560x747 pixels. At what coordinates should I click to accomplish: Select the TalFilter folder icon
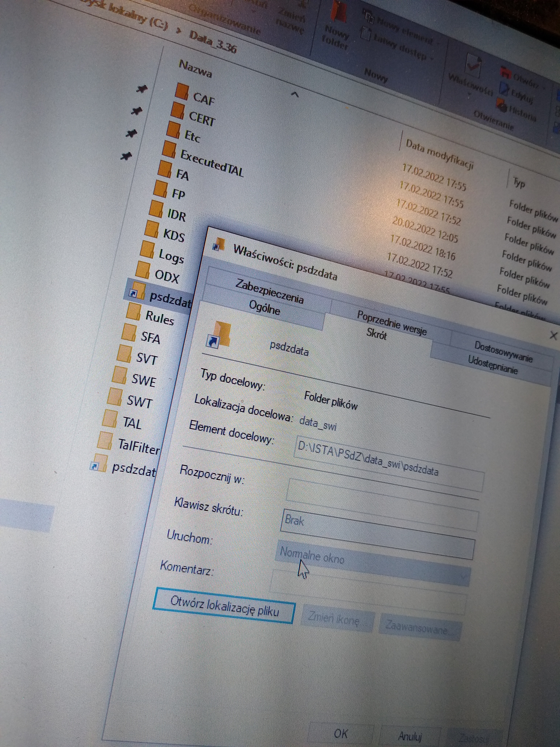point(105,440)
